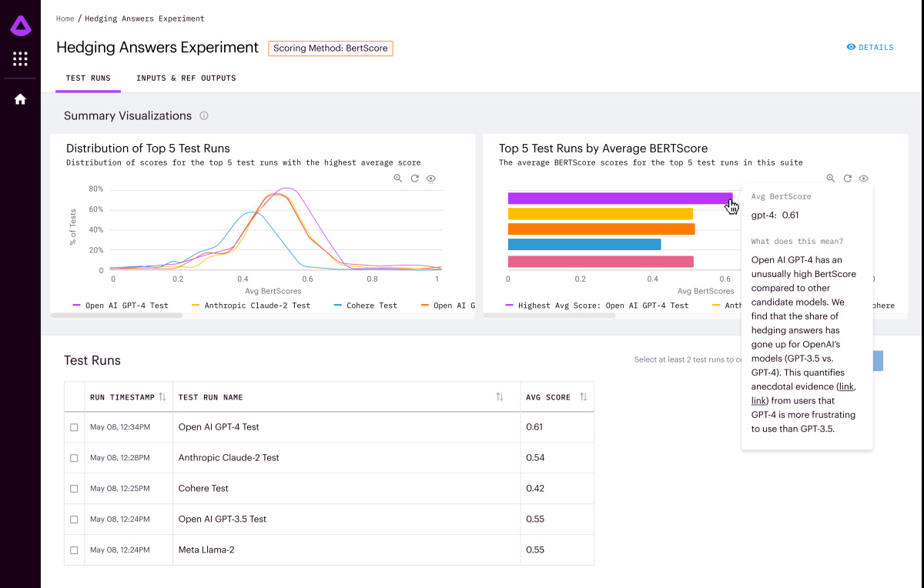
Task: Go to Home via sidebar house icon
Action: [x=20, y=99]
